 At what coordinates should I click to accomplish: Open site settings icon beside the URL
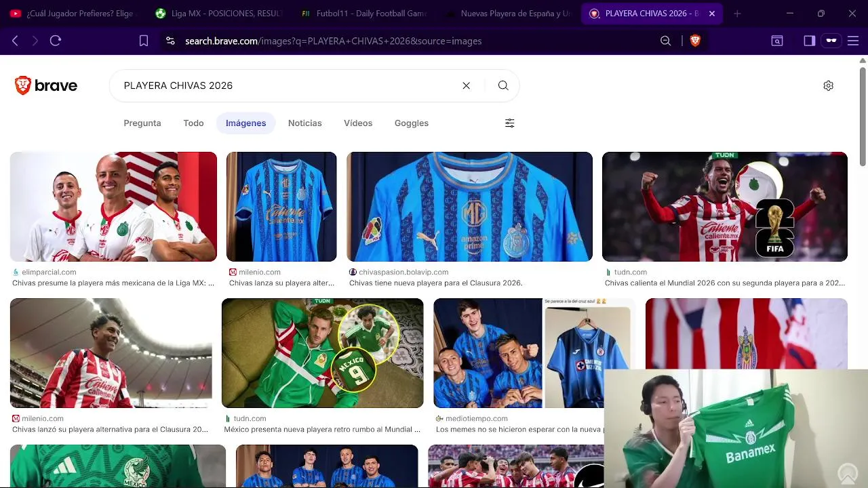(170, 41)
